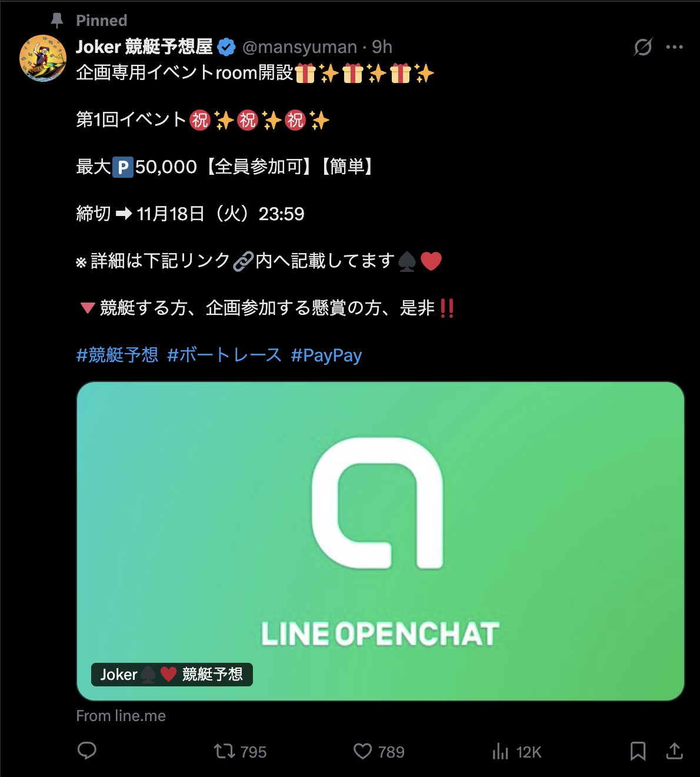Open the three-dot more options menu
This screenshot has width=700, height=777.
pos(674,47)
